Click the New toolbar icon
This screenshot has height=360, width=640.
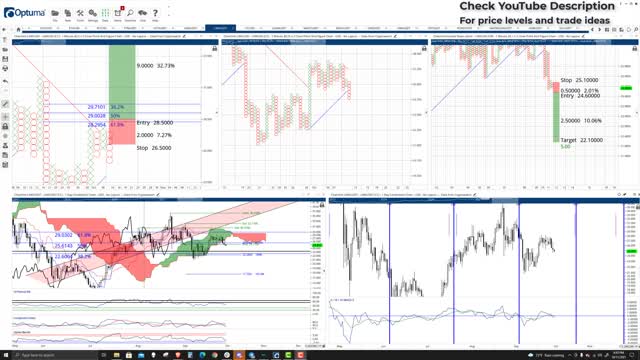(x=68, y=14)
